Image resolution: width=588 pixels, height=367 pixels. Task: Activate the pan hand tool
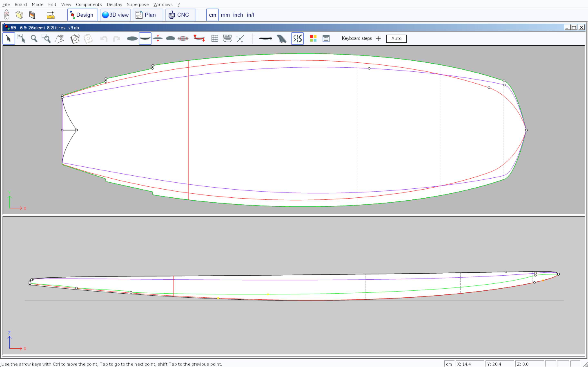point(59,39)
